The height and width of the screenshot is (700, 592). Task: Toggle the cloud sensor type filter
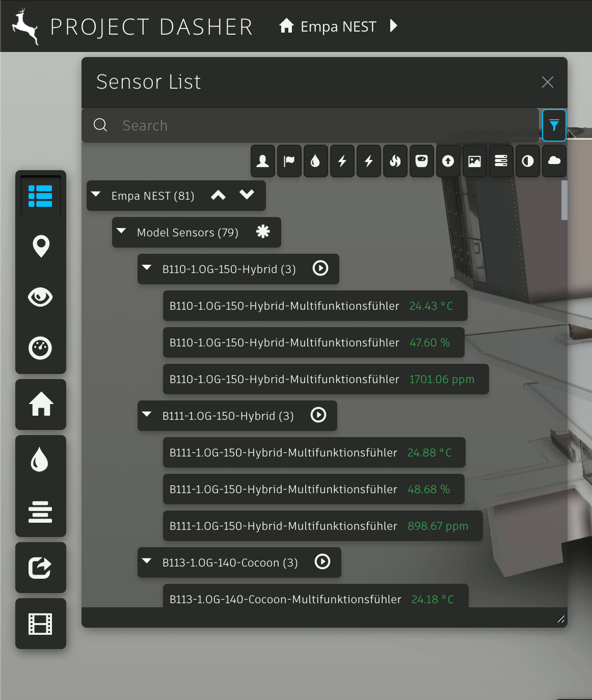pyautogui.click(x=554, y=161)
